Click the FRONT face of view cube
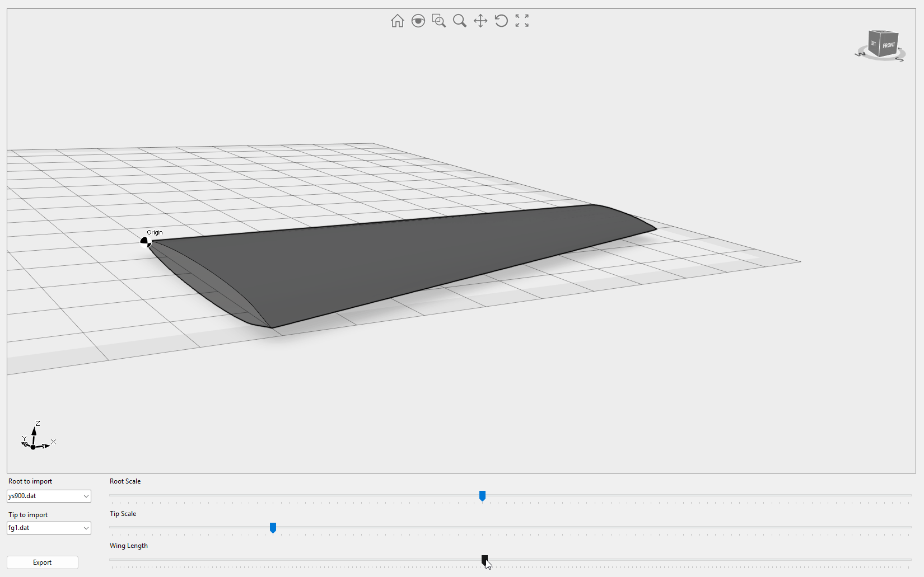924x577 pixels. 888,45
